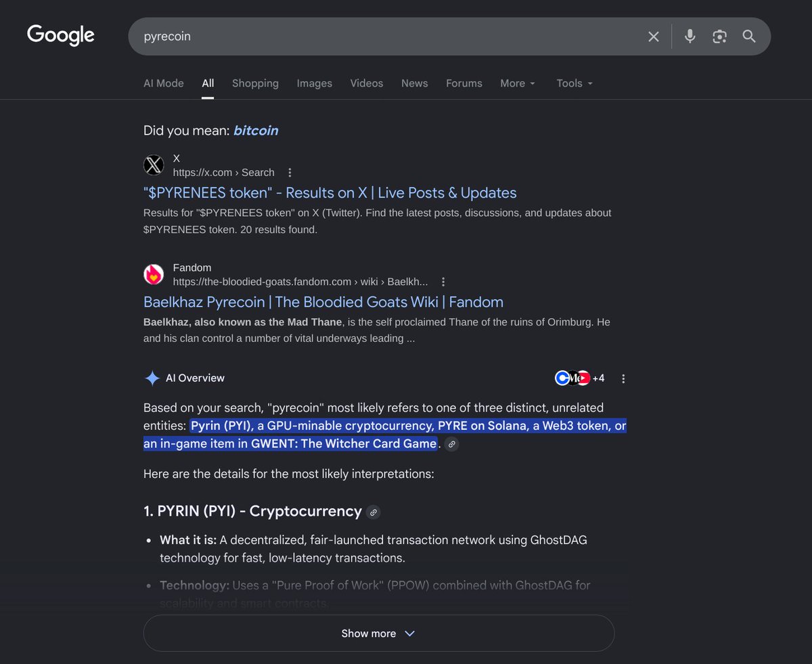Image resolution: width=812 pixels, height=664 pixels.
Task: Expand the More dropdown
Action: tap(518, 83)
